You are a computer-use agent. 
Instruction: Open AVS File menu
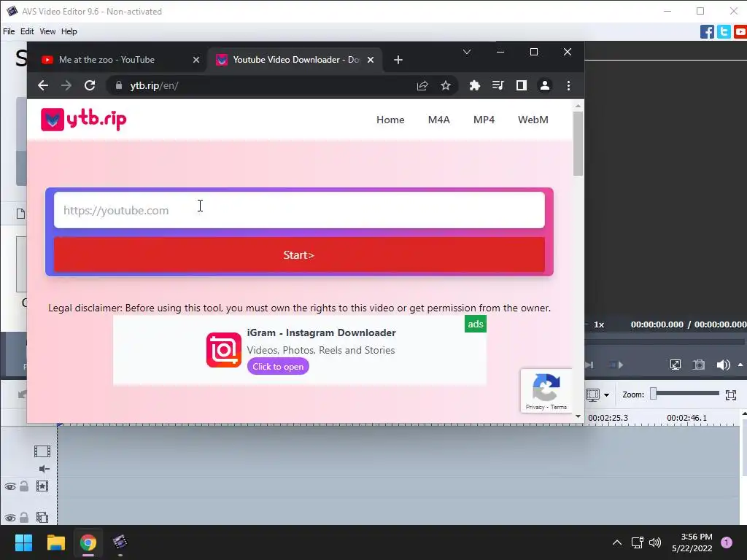click(x=9, y=31)
